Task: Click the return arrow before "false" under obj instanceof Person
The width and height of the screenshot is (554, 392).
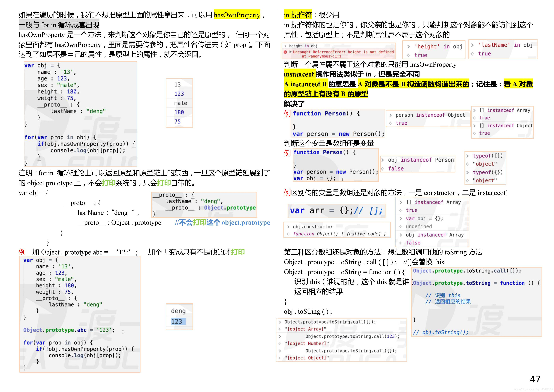Action: pyautogui.click(x=383, y=168)
